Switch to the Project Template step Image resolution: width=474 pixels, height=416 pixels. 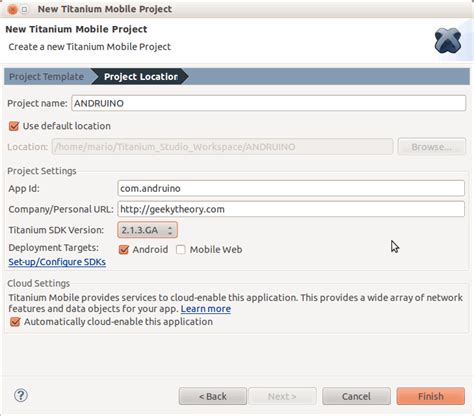coord(46,77)
